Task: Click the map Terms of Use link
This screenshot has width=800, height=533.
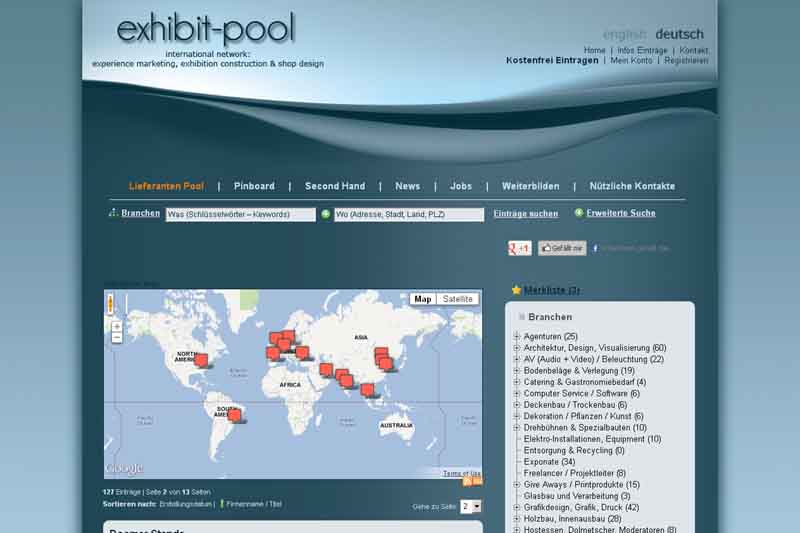Action: tap(462, 473)
